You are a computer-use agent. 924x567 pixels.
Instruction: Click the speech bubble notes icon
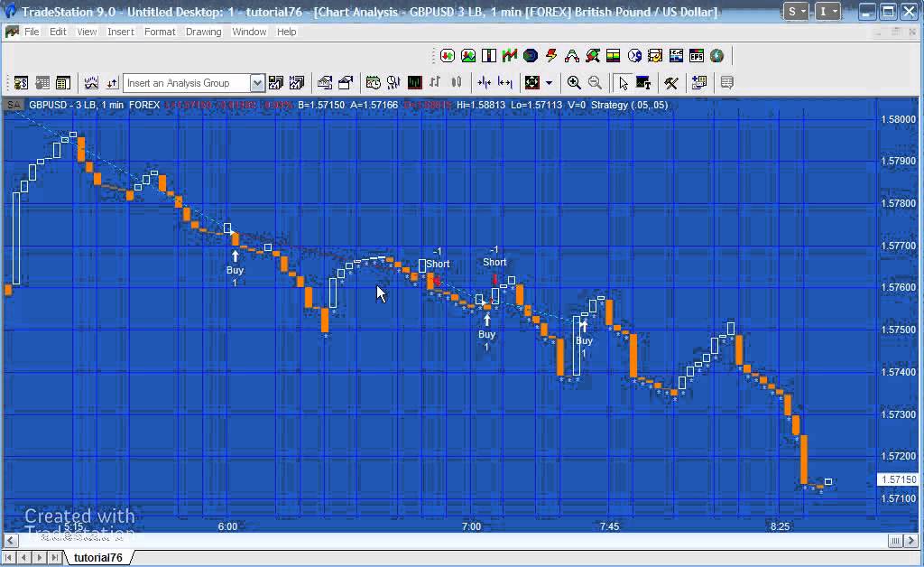pos(726,82)
